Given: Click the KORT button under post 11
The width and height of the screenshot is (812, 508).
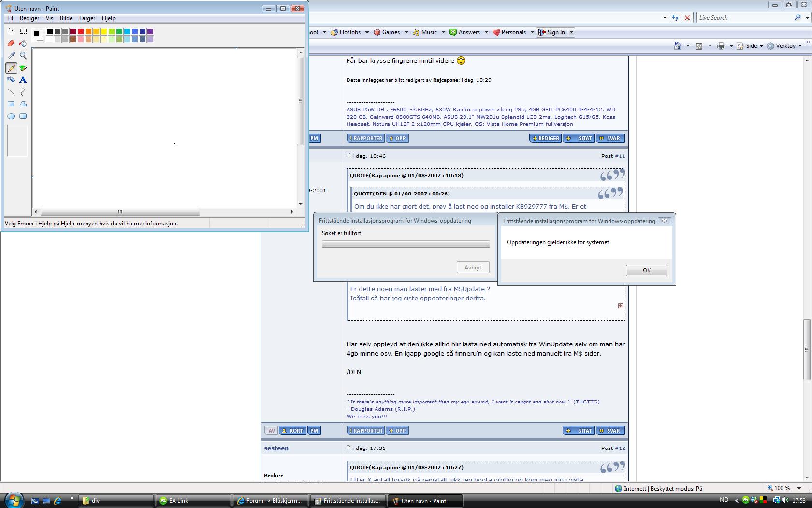Looking at the screenshot, I should coord(292,431).
